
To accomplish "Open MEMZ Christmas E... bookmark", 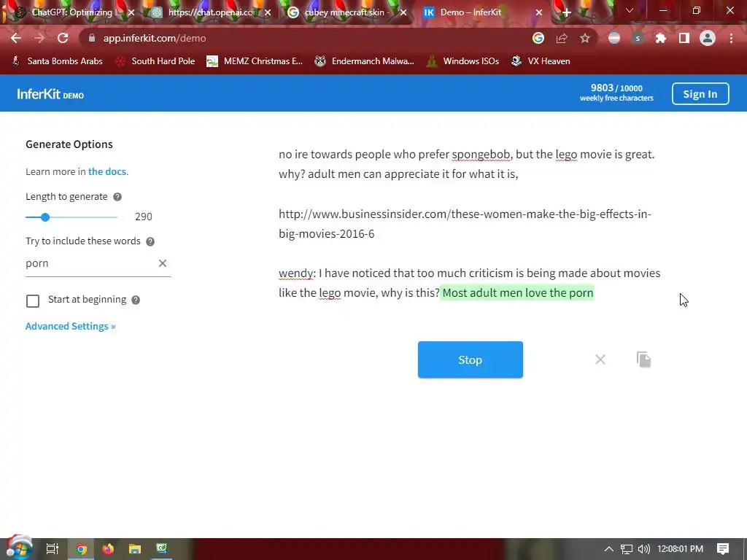I will [x=255, y=61].
